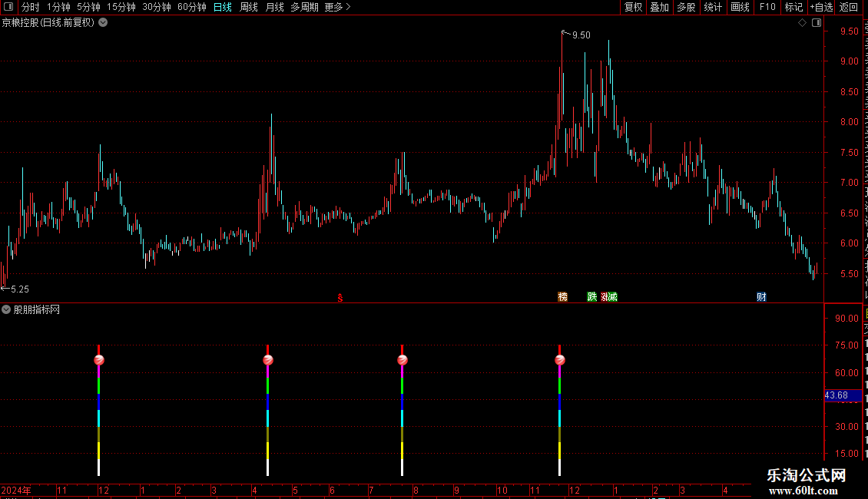
Task: Click the 75.00 indicator axis label
Action: coord(847,345)
